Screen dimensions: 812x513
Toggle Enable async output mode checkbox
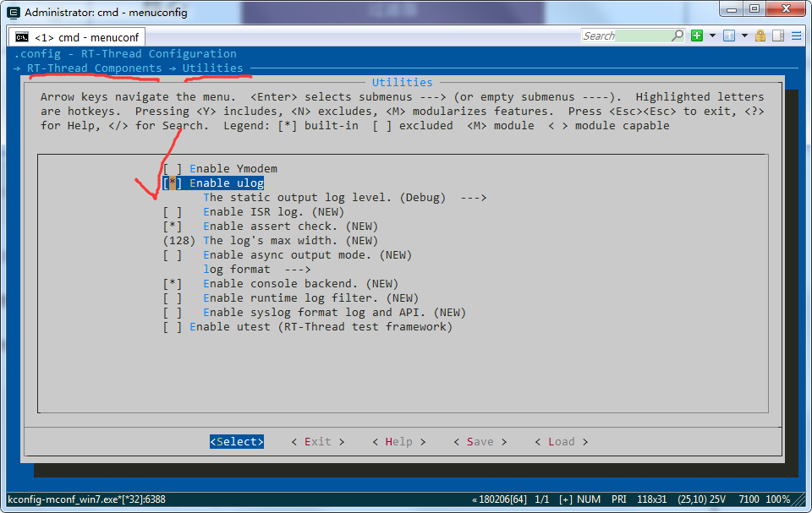173,255
